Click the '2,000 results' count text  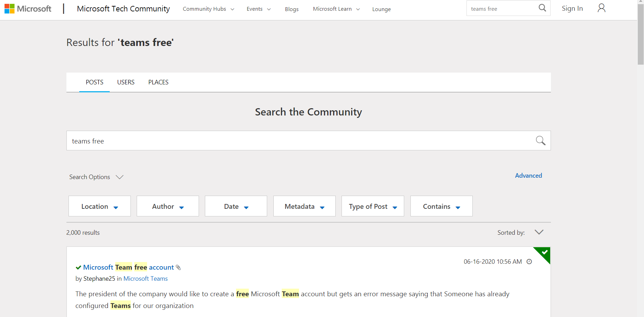tap(83, 233)
